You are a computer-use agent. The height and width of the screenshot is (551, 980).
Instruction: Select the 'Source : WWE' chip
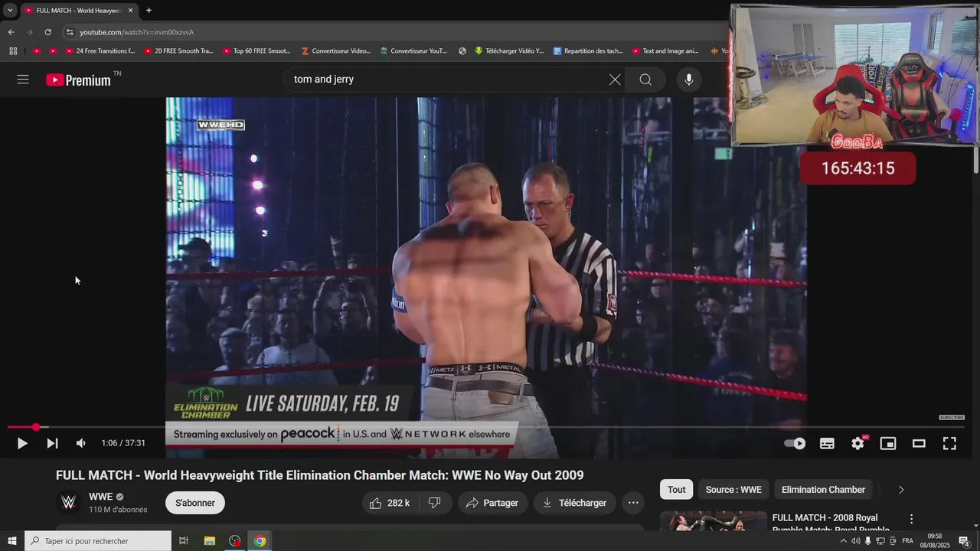tap(733, 490)
